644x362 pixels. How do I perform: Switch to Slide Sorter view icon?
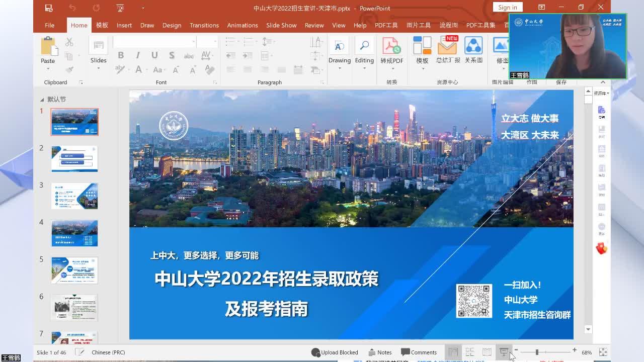[470, 352]
